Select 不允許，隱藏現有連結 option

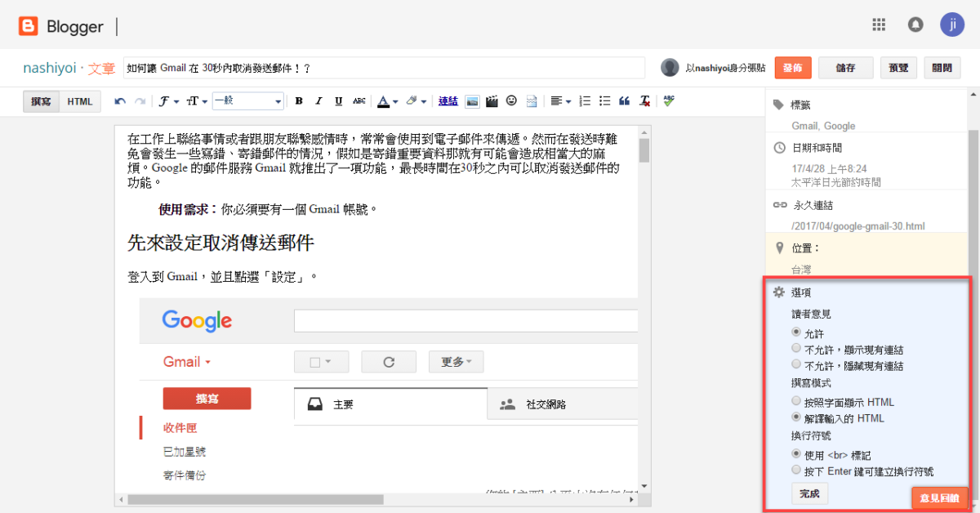point(796,365)
